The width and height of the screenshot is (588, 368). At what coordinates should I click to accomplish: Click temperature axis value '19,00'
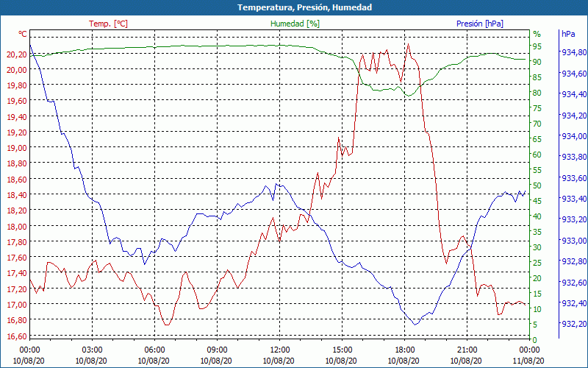[17, 149]
